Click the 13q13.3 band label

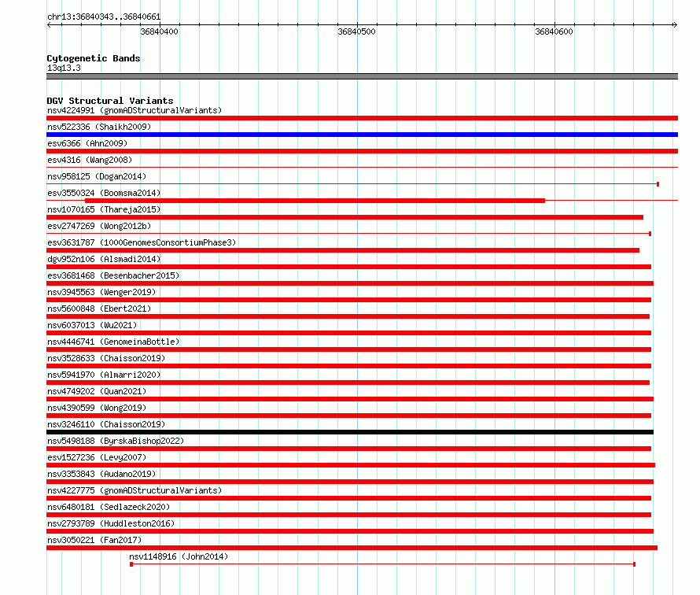[64, 68]
